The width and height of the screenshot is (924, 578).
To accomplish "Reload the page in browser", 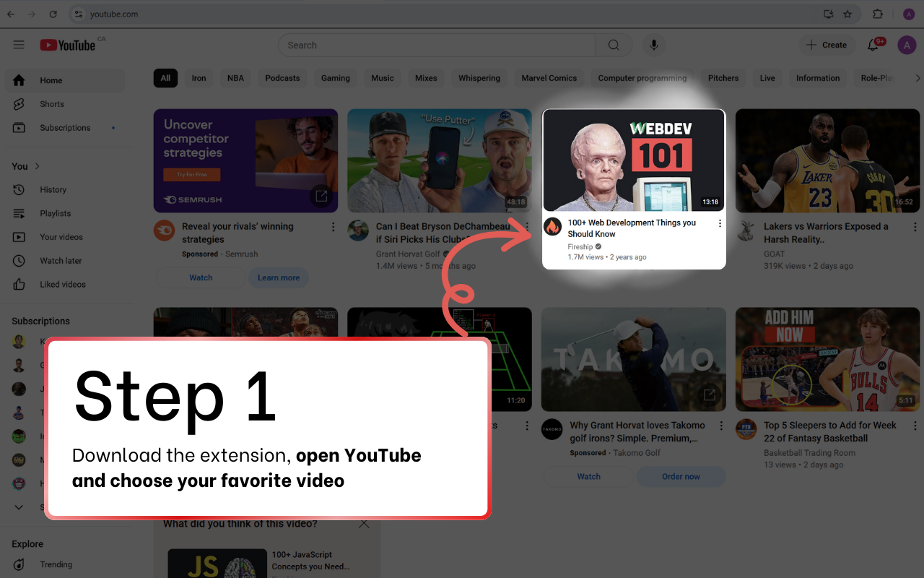I will pos(53,14).
